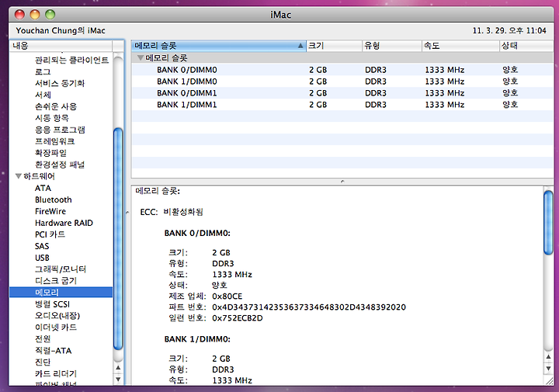Select USB in hardware list

click(x=42, y=258)
